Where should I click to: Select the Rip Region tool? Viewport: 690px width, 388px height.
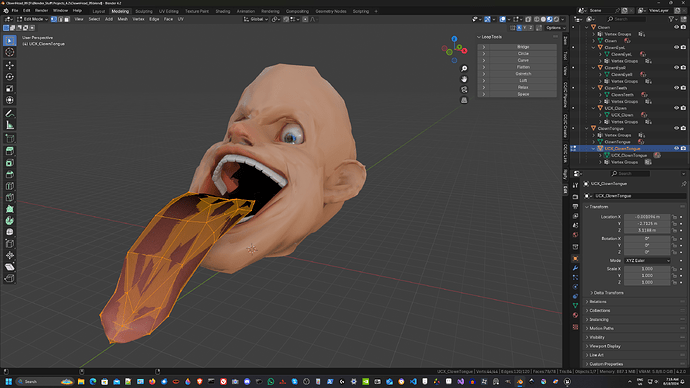(x=10, y=278)
